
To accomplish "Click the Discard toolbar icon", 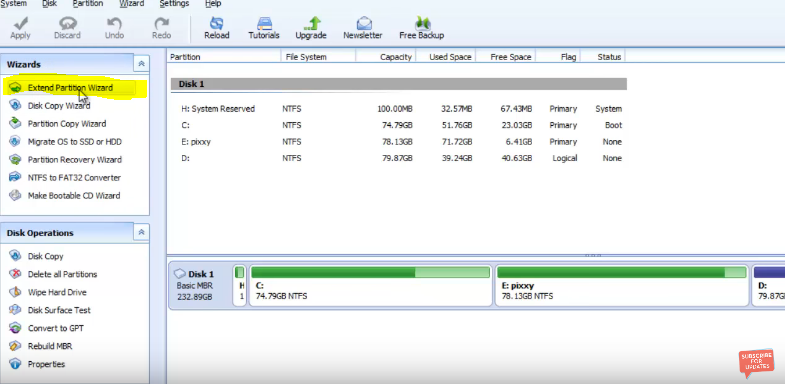I will [x=67, y=24].
